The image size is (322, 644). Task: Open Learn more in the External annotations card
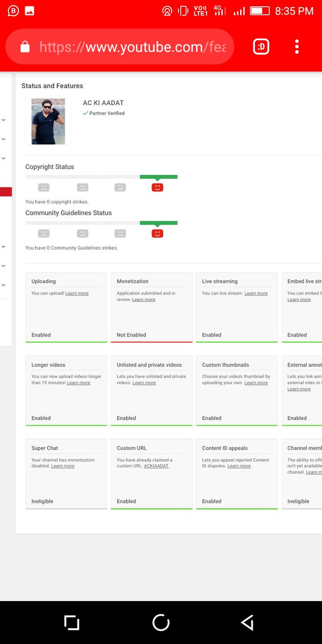point(299,389)
